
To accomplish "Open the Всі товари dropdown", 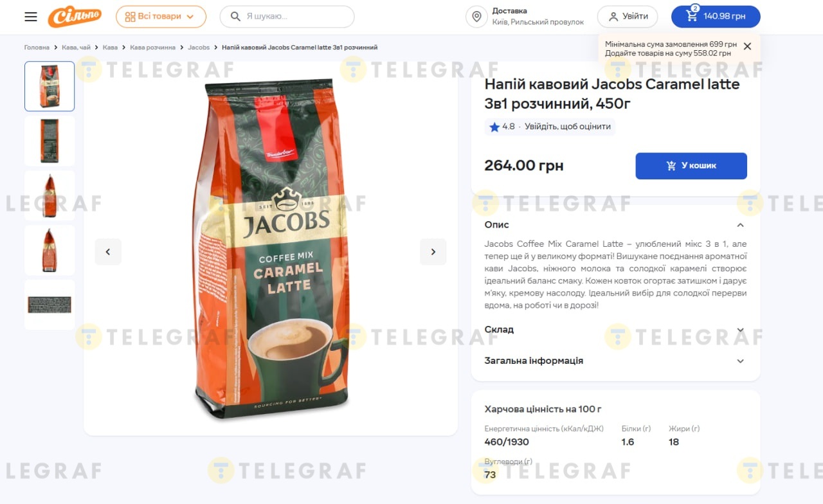I will pyautogui.click(x=161, y=17).
